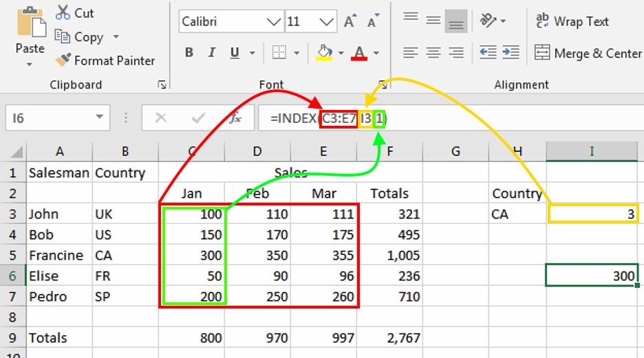The height and width of the screenshot is (358, 644).
Task: Click the Format Painter brush icon
Action: pyautogui.click(x=63, y=60)
